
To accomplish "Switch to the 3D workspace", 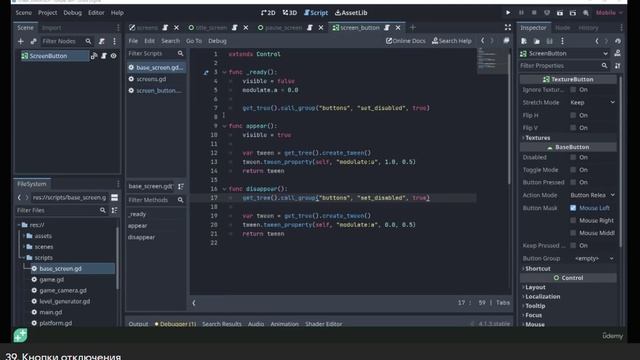I will point(290,13).
